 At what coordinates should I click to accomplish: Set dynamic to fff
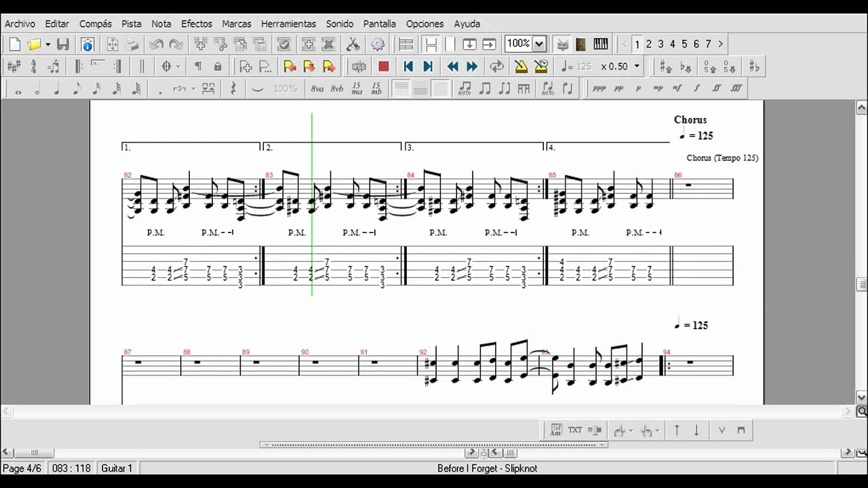[736, 88]
